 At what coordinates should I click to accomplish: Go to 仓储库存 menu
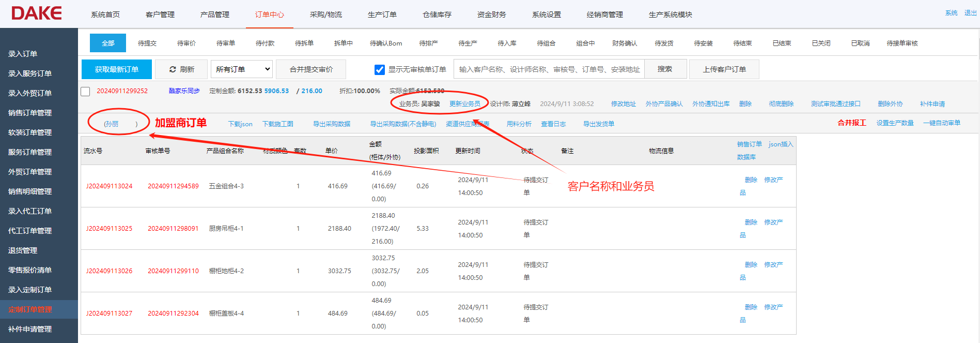(437, 14)
